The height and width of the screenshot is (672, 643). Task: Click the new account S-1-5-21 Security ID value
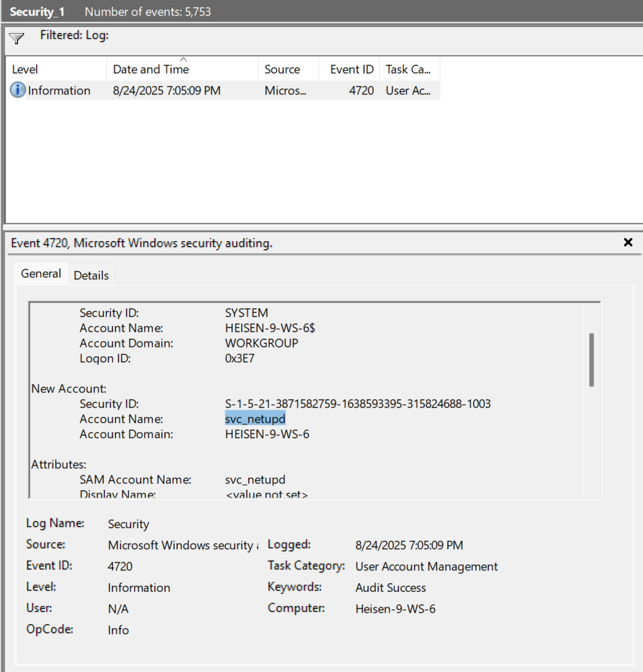[358, 404]
